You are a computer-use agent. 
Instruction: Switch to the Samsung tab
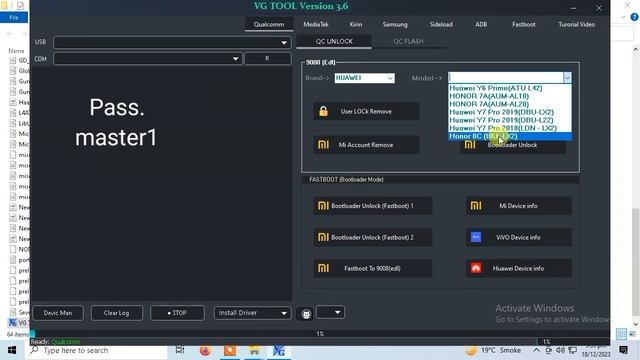[395, 24]
